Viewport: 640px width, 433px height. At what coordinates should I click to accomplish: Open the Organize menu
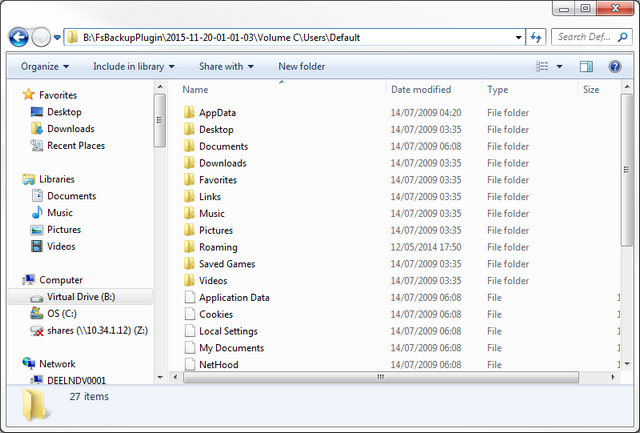tap(45, 67)
